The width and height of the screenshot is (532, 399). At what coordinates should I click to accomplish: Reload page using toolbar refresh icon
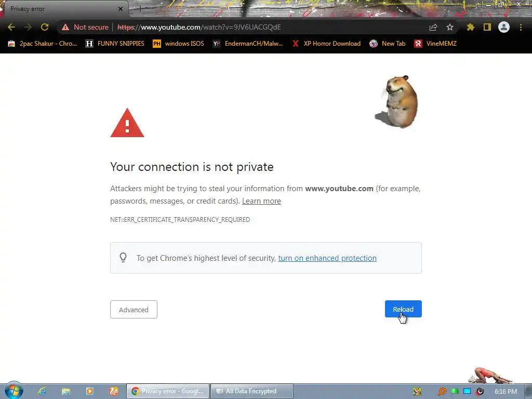point(45,27)
